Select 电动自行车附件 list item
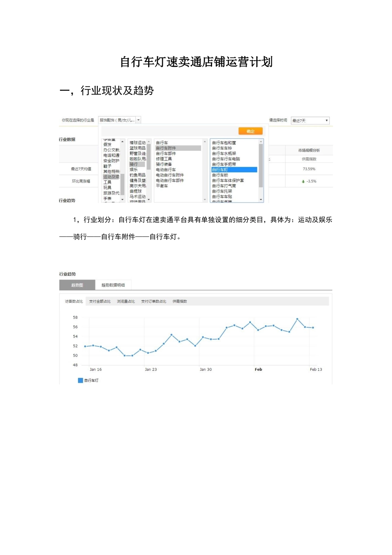392x555 pixels. 170,175
